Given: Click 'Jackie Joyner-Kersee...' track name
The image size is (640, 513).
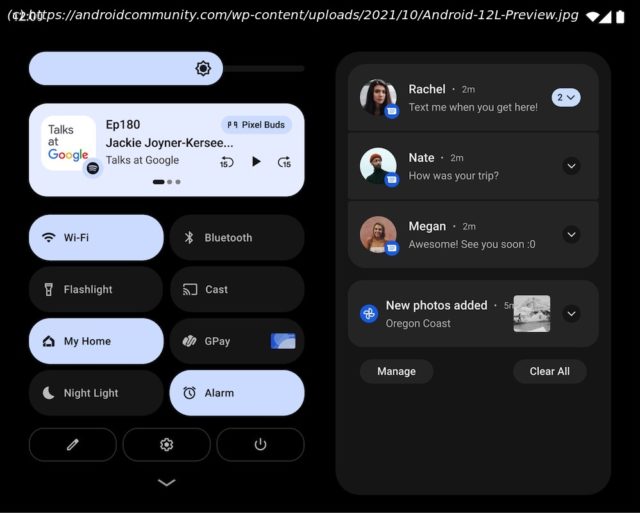Looking at the screenshot, I should 169,143.
